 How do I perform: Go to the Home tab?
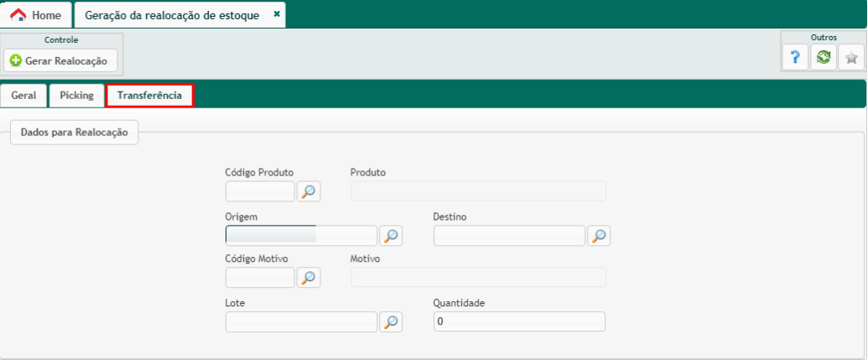pyautogui.click(x=36, y=15)
